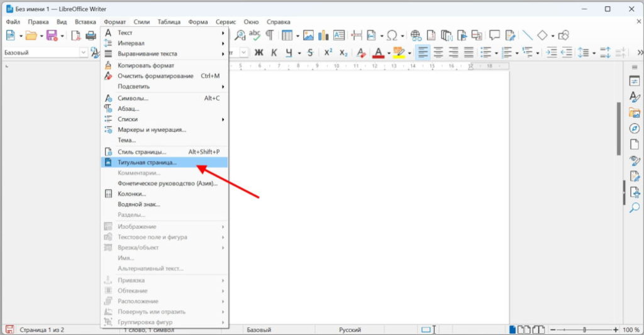Open font color dropdown arrow

pos(389,53)
